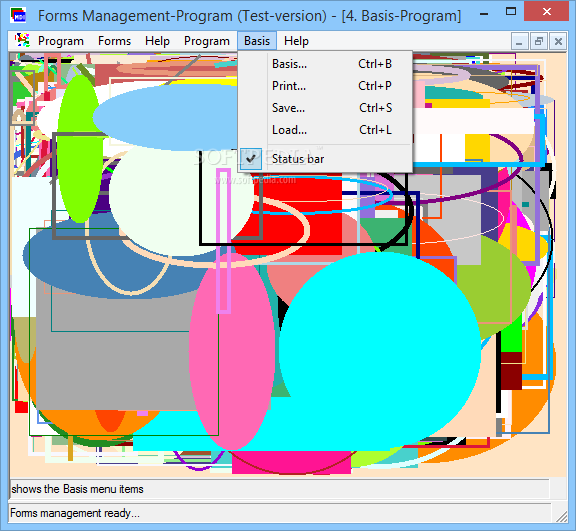Viewport: 576px width, 531px height.
Task: Open the Help menu next to Forms
Action: point(157,41)
